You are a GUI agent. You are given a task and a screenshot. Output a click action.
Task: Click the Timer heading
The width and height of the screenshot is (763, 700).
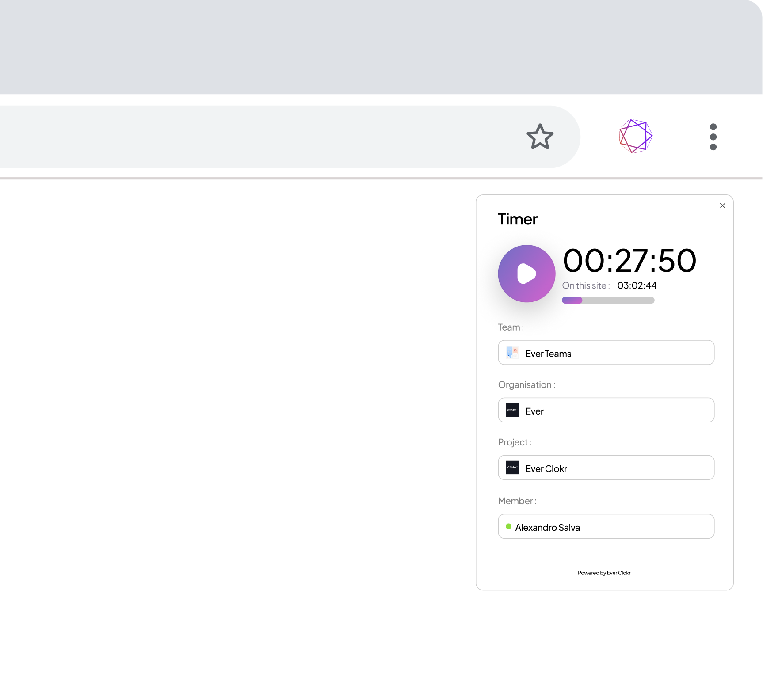(518, 219)
